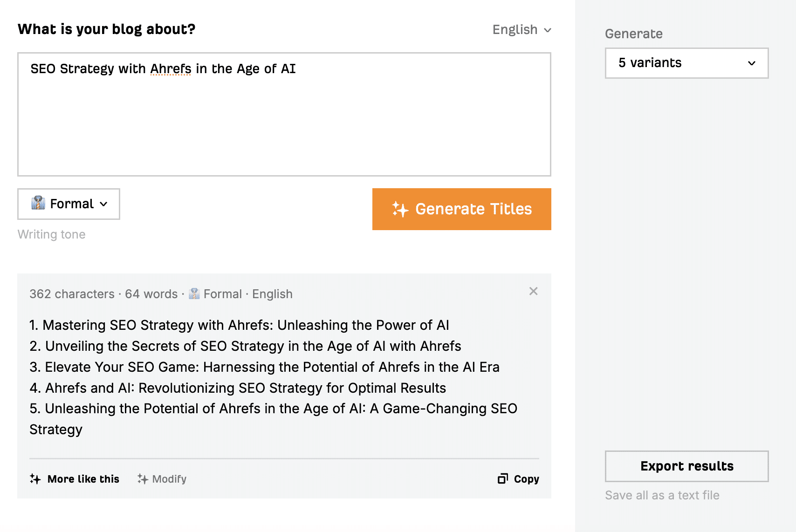Click the chevron arrow in variants dropdown
Screen dimensions: 796x532
coord(752,63)
